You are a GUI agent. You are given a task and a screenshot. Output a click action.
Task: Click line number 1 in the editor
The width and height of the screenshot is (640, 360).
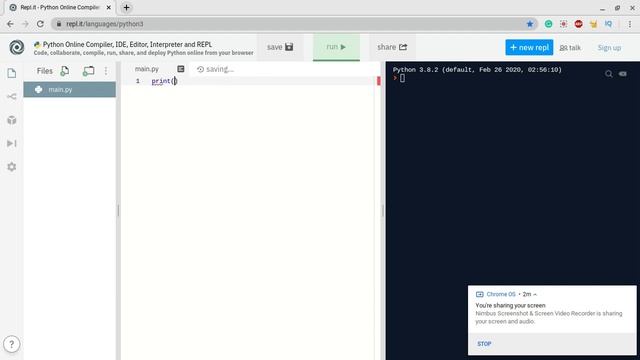point(138,81)
